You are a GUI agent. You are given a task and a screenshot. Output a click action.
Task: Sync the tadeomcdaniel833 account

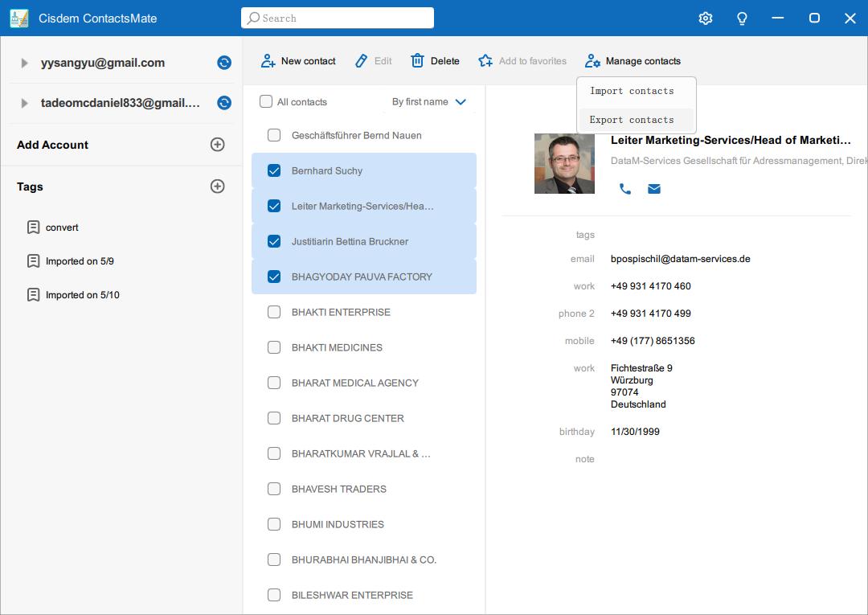pyautogui.click(x=223, y=104)
